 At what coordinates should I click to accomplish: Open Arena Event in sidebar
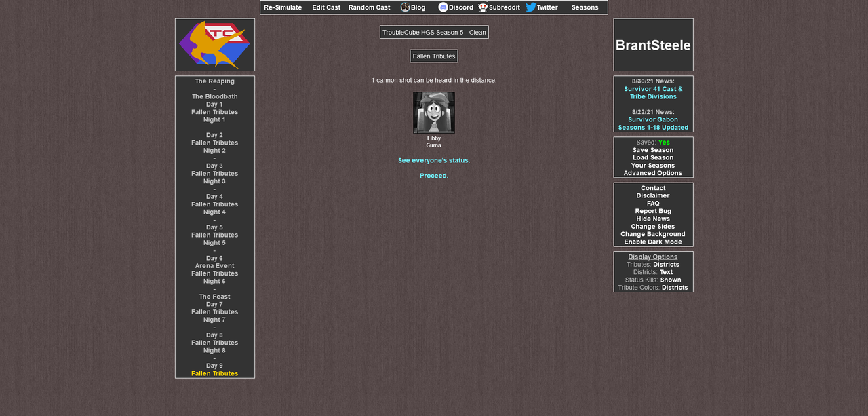(215, 266)
